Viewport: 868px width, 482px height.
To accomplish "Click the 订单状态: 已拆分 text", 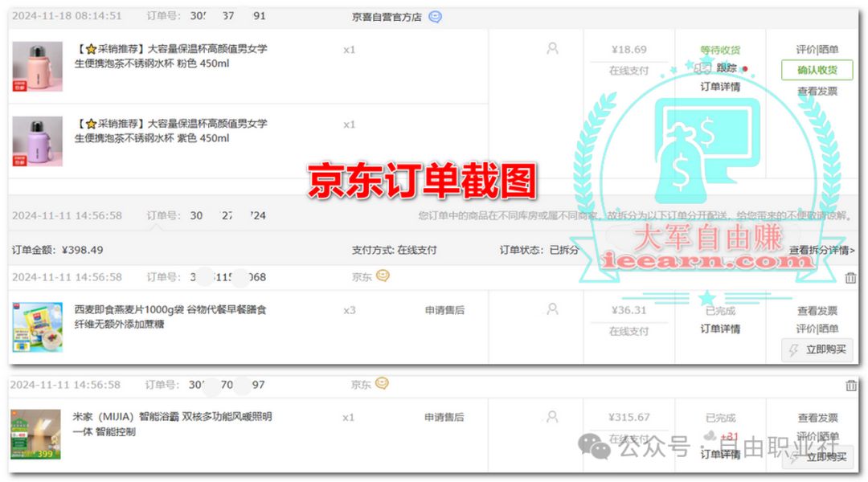I will point(539,250).
